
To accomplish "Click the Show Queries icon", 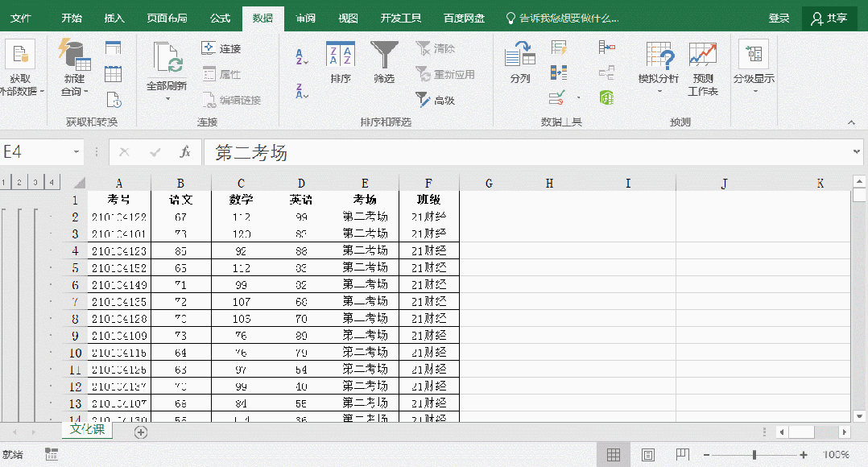I will pos(113,48).
